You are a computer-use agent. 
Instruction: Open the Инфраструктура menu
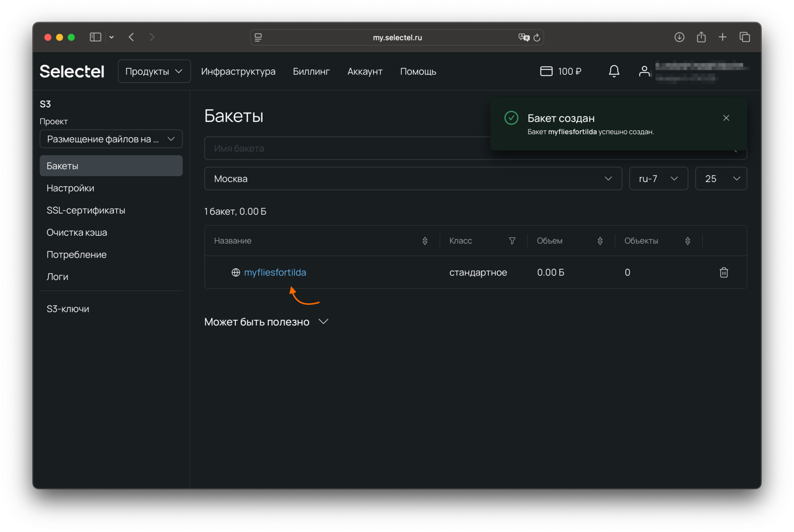coord(238,71)
